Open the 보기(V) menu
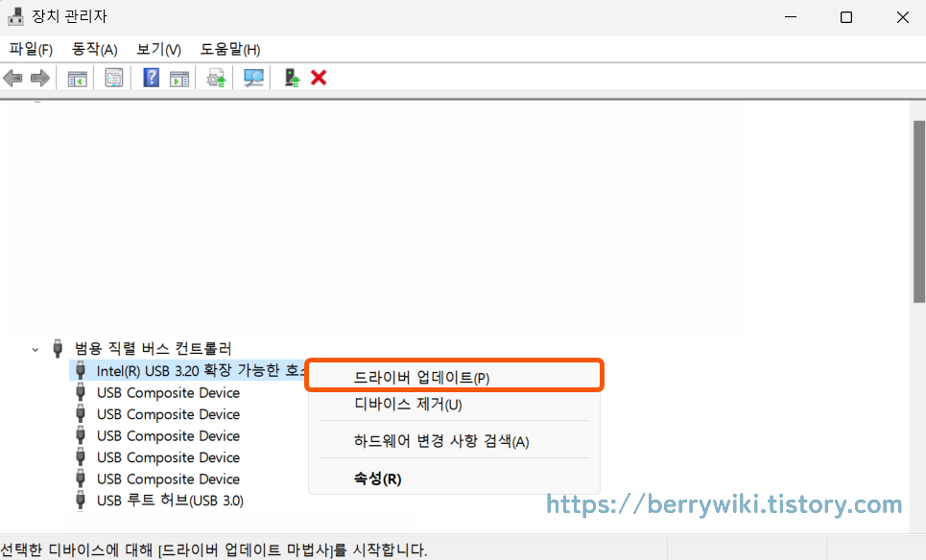The height and width of the screenshot is (560, 926). click(156, 49)
